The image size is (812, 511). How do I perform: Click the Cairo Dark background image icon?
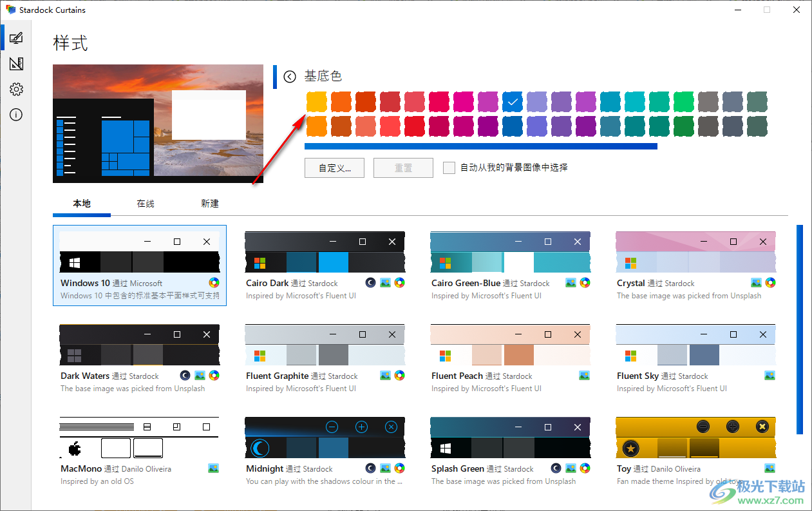pyautogui.click(x=385, y=282)
